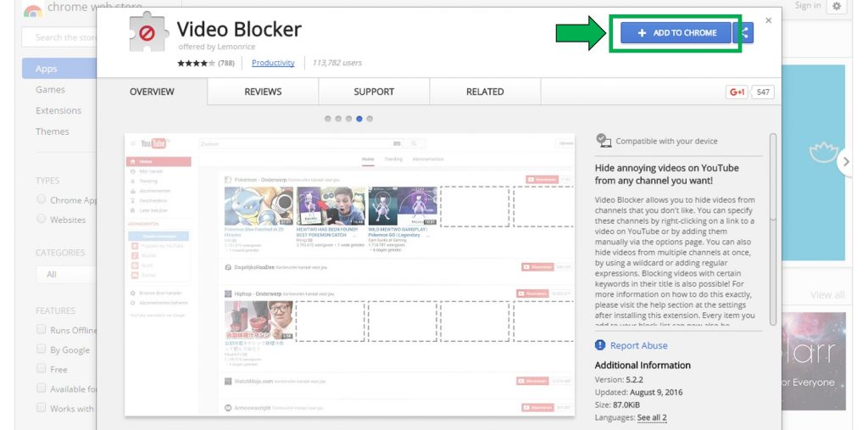Click the View all link
This screenshot has width=868, height=430.
click(827, 295)
